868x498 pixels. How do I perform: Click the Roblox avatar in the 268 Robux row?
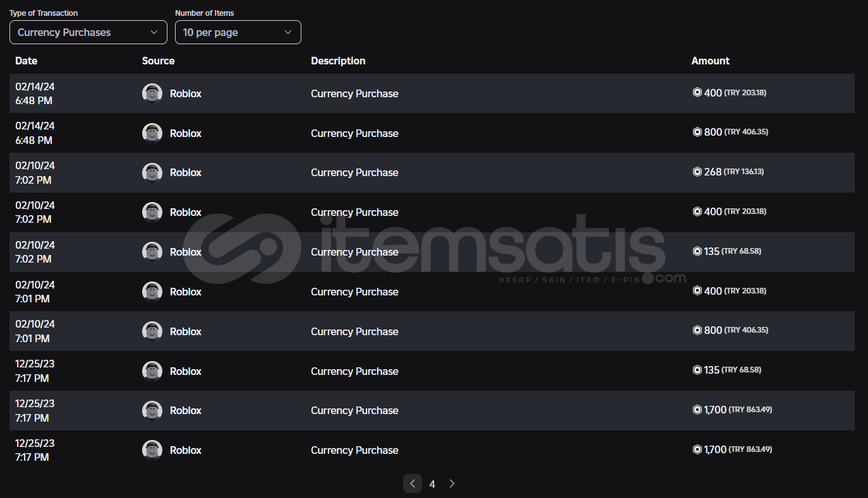click(152, 172)
